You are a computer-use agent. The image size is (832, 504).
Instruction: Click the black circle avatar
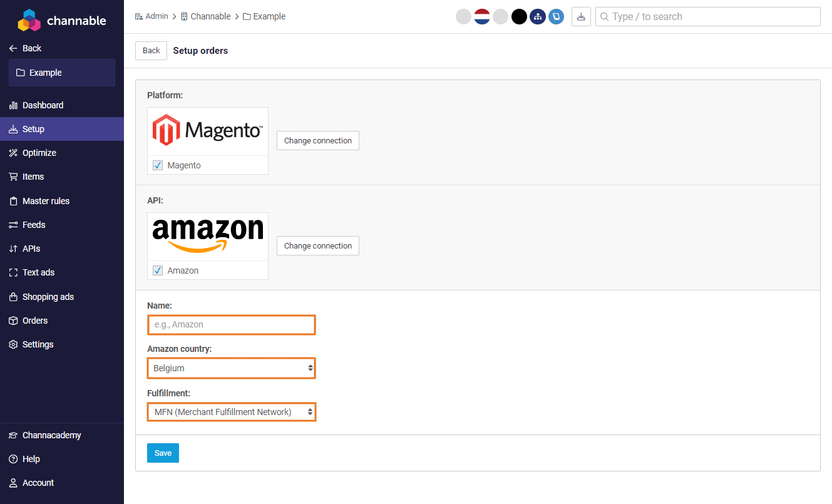[x=519, y=16]
